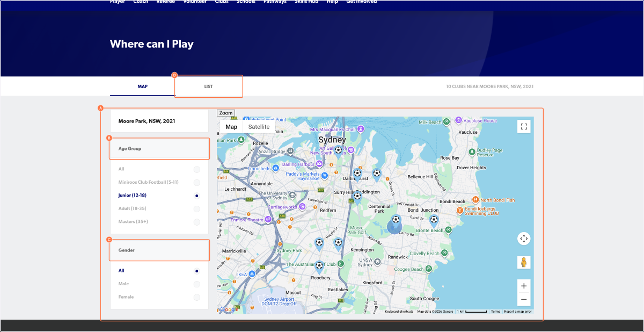Screen dimensions: 644x332
Task: Click the Clovelly Beach map icon
Action: [x=444, y=254]
